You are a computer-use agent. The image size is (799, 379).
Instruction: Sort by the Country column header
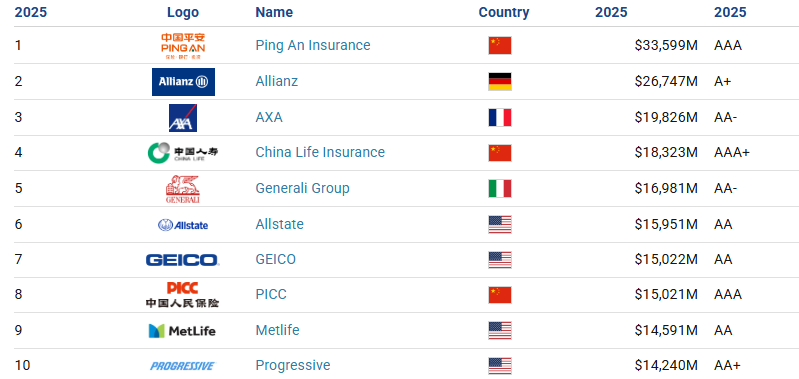click(504, 12)
